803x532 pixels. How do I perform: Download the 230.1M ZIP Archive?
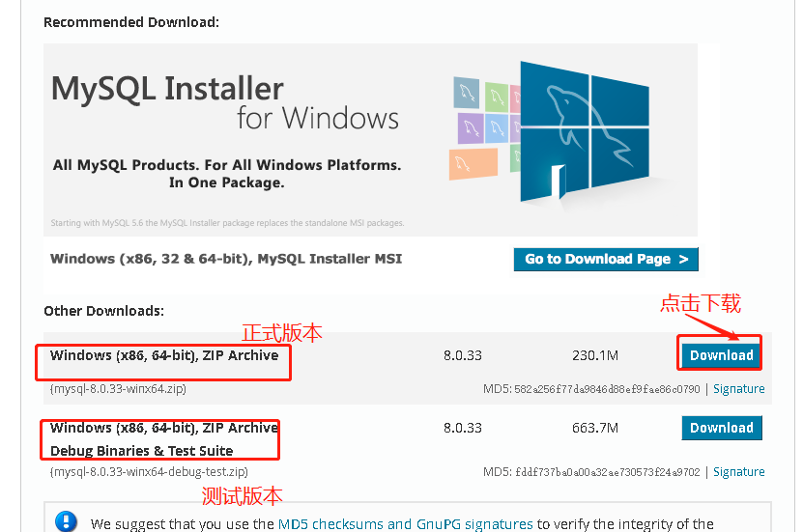pyautogui.click(x=721, y=355)
